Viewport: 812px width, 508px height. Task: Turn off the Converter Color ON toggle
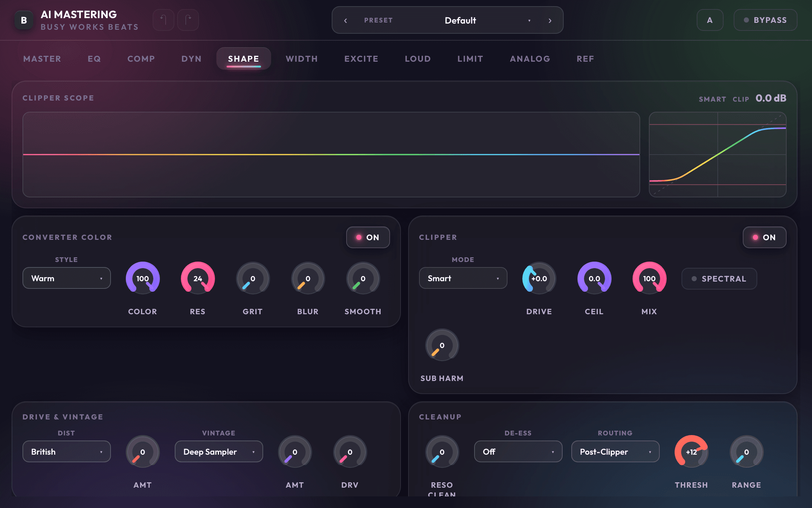pos(368,237)
